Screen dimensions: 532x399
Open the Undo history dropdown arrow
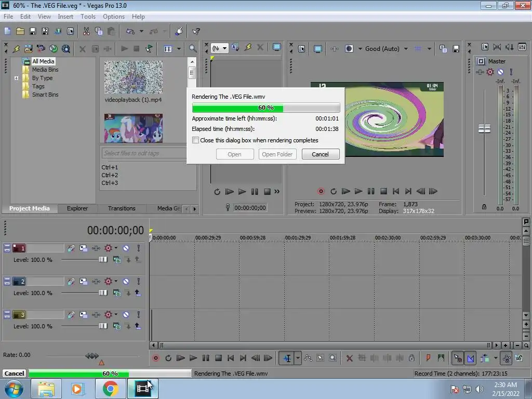[x=141, y=31]
